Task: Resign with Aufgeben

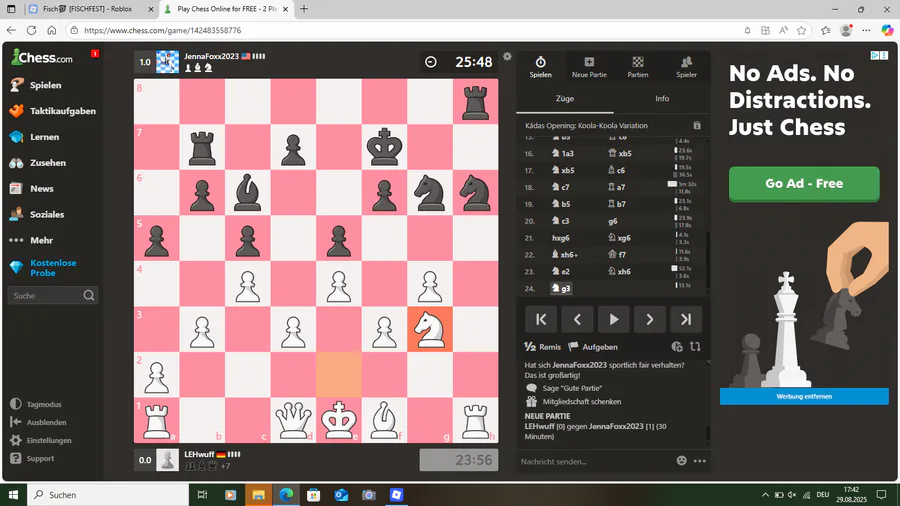Action: click(593, 347)
